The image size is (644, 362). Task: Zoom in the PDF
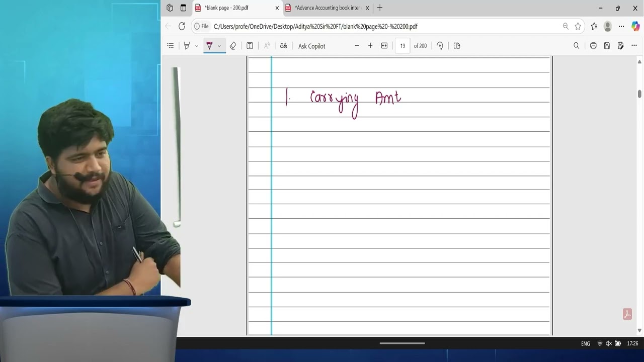[x=370, y=46]
